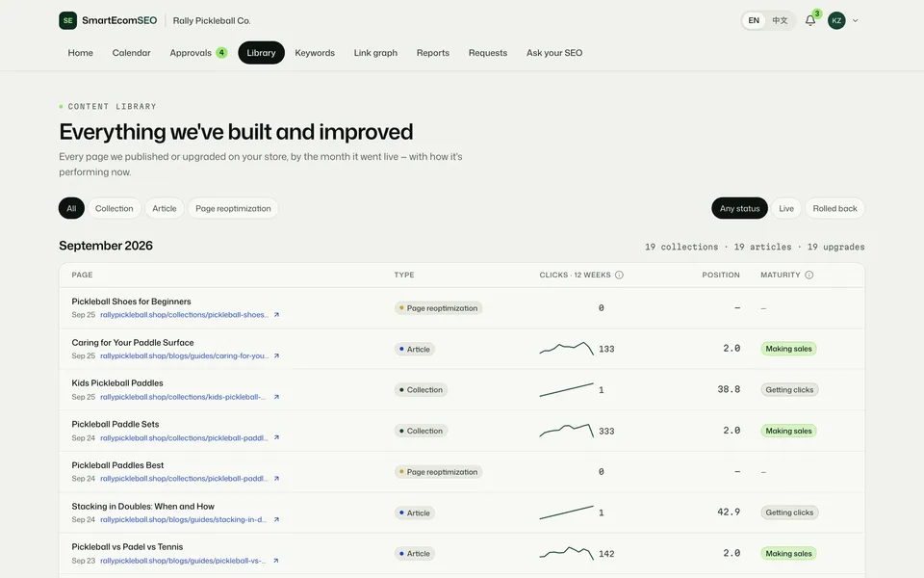Click the Rally Pickleball Co. store name
The width and height of the screenshot is (924, 578).
point(212,20)
